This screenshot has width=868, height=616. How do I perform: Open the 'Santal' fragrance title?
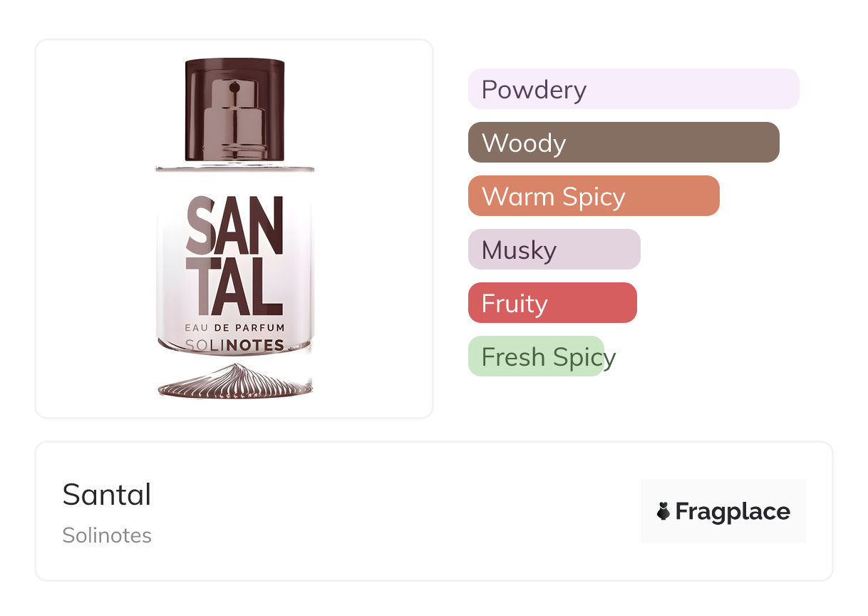[x=107, y=495]
